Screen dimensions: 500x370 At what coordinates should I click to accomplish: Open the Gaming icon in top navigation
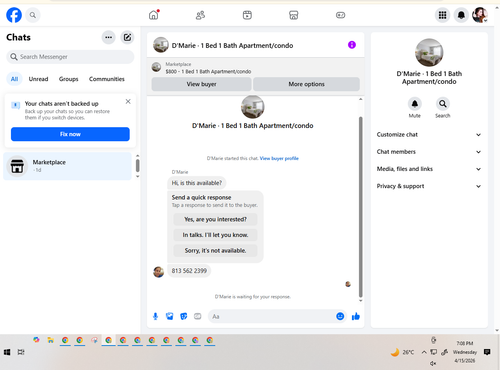pyautogui.click(x=340, y=15)
